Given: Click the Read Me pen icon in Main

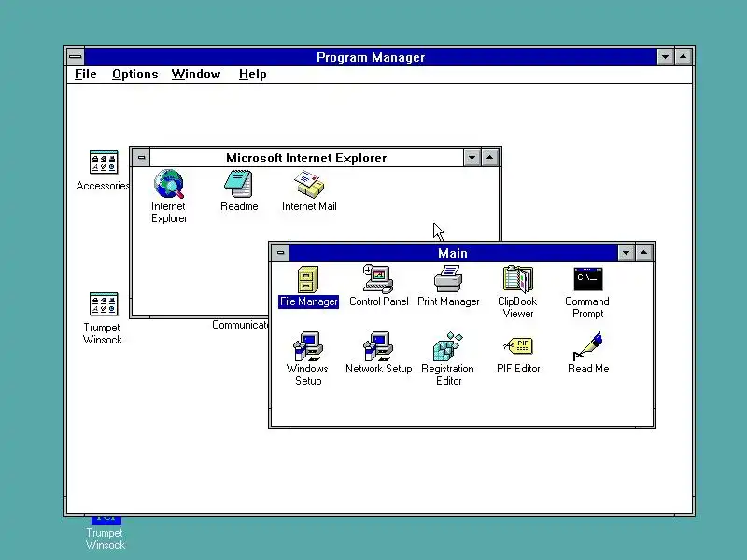Looking at the screenshot, I should click(x=588, y=346).
